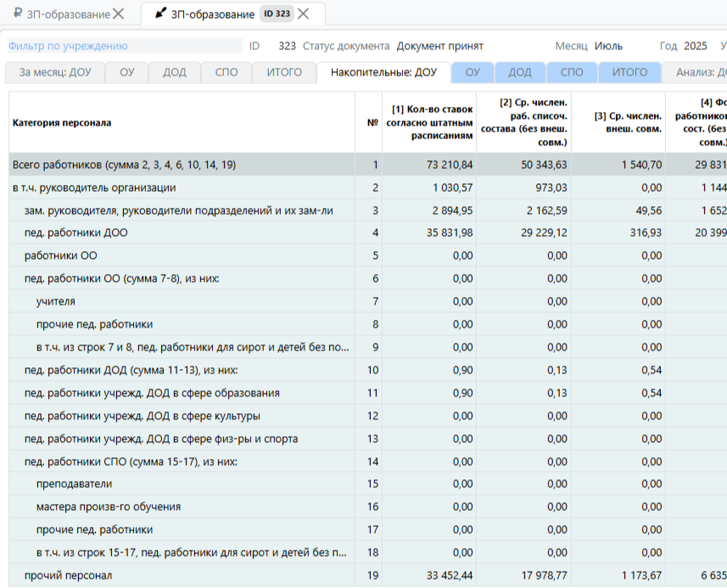Open the monthly ИТОГО tab
727x588 pixels.
point(284,73)
